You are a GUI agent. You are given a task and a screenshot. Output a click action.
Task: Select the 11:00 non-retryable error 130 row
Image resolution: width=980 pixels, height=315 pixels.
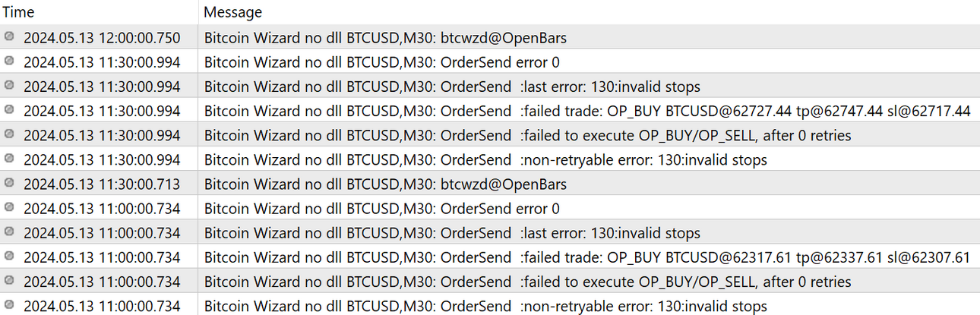(490, 304)
